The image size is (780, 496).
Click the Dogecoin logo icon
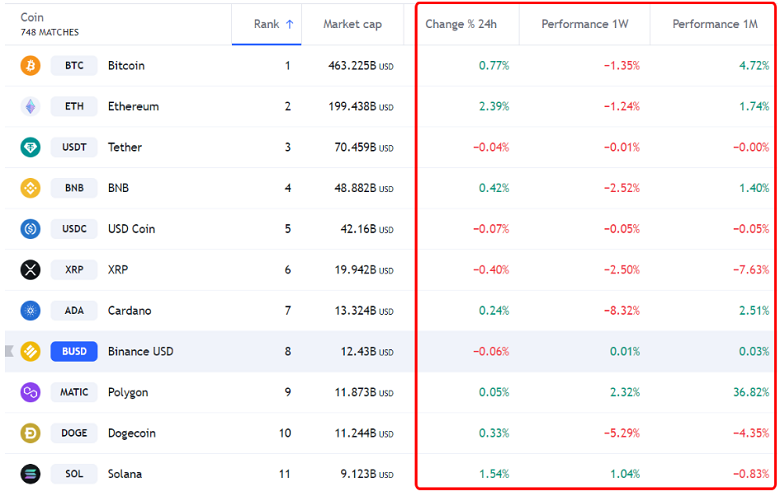coord(30,433)
